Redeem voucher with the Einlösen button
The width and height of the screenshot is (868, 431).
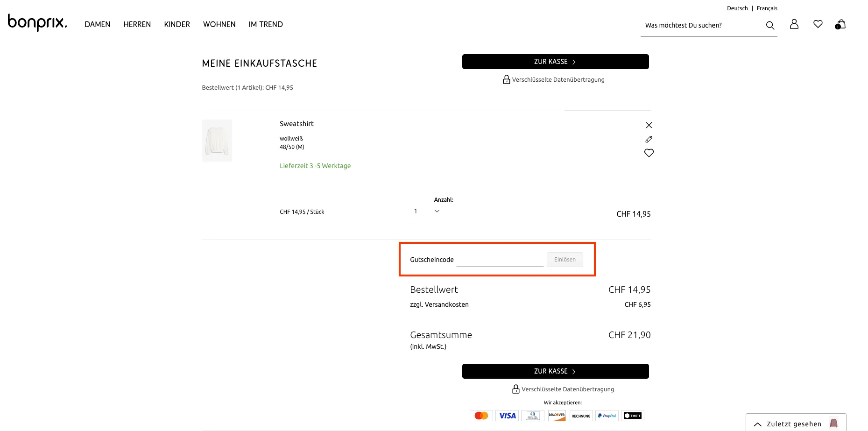pyautogui.click(x=565, y=259)
